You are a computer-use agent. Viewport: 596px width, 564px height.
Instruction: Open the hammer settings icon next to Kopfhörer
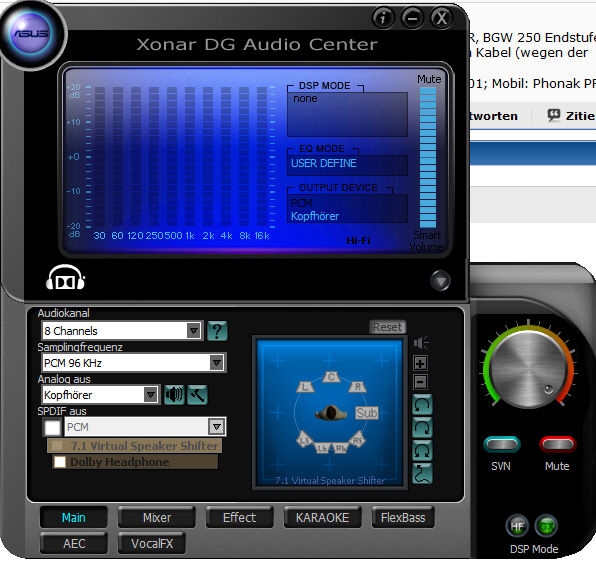click(x=197, y=395)
